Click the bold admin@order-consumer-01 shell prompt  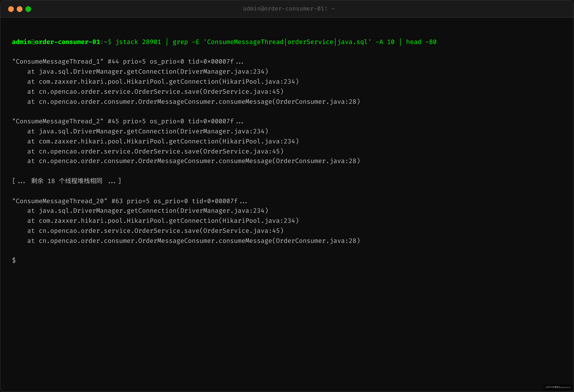point(56,42)
